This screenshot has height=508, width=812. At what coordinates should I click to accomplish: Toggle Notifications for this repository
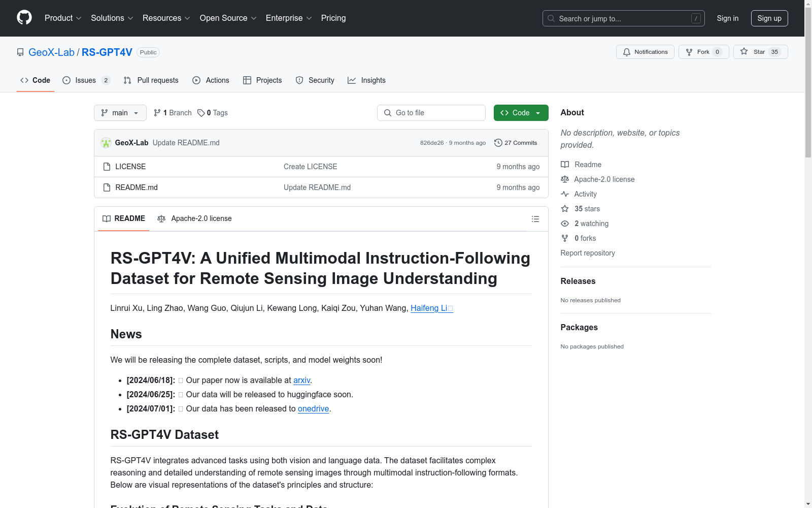(x=645, y=52)
